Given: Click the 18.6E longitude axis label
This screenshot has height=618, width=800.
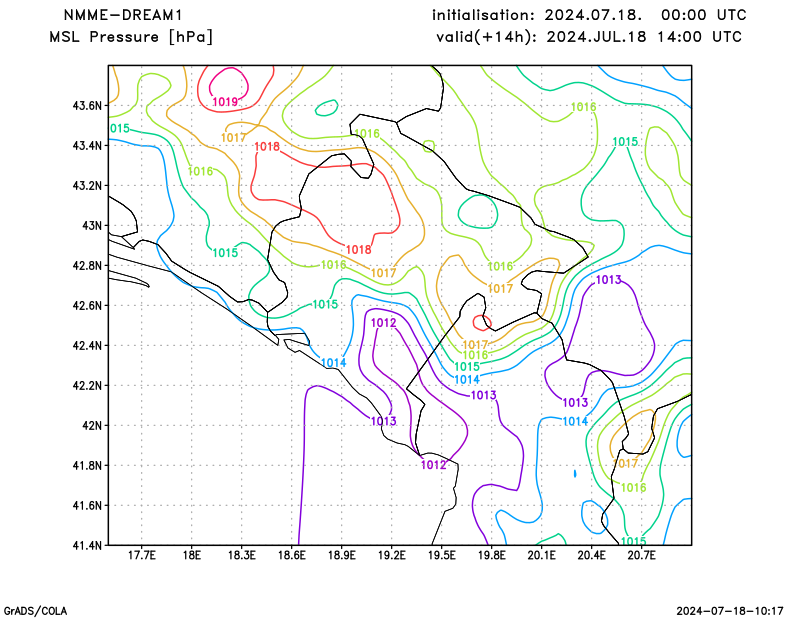Looking at the screenshot, I should coord(291,555).
